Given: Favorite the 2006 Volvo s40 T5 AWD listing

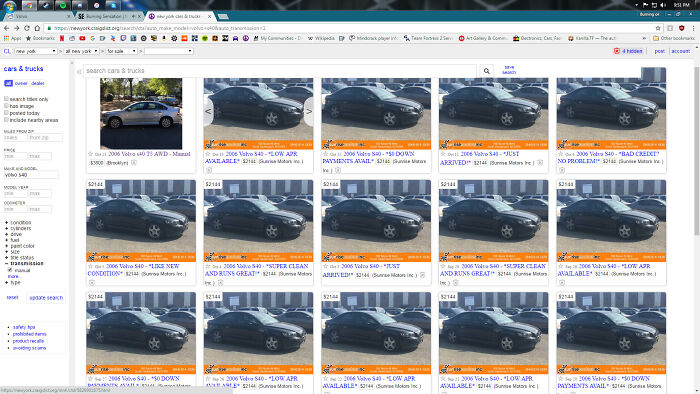Looking at the screenshot, I should [x=91, y=154].
